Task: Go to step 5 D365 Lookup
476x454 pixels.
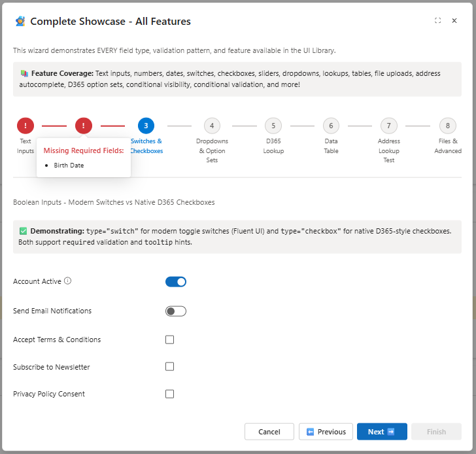Action: click(x=273, y=126)
